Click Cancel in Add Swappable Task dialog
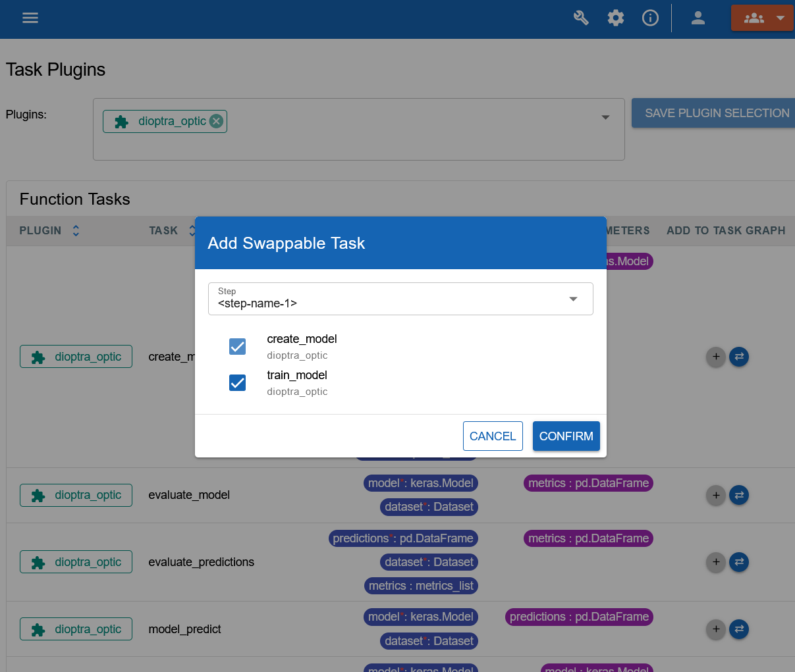This screenshot has width=795, height=672. tap(493, 436)
